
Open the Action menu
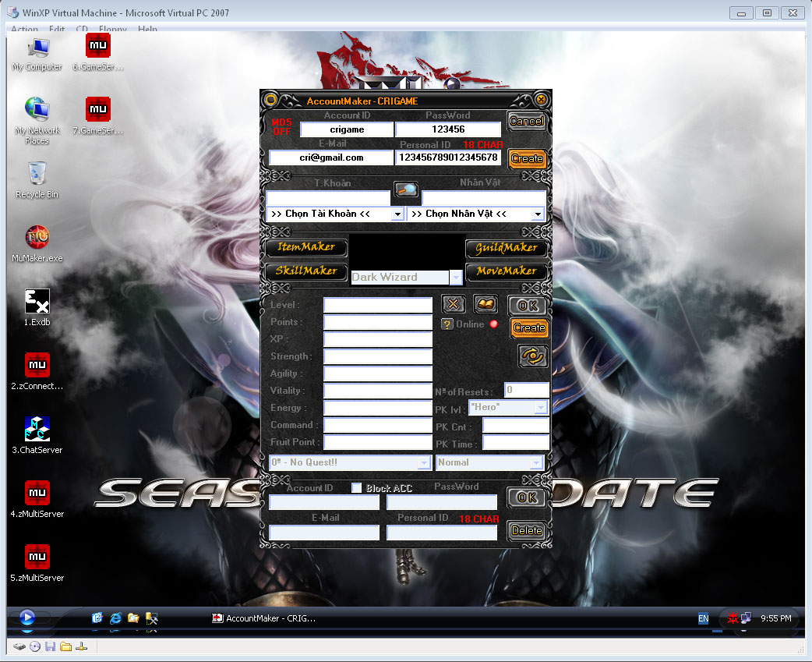pos(24,29)
